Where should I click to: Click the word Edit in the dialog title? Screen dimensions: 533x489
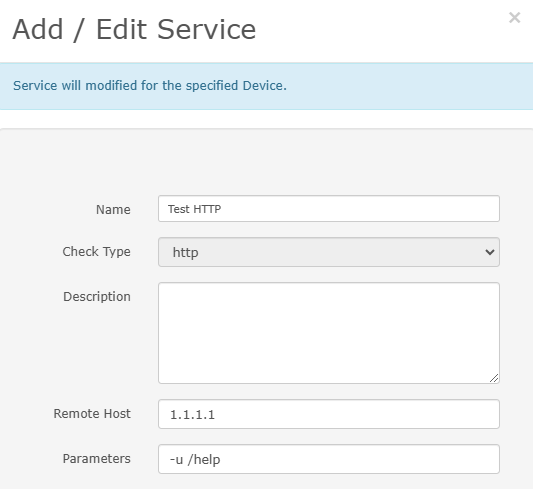tap(121, 30)
